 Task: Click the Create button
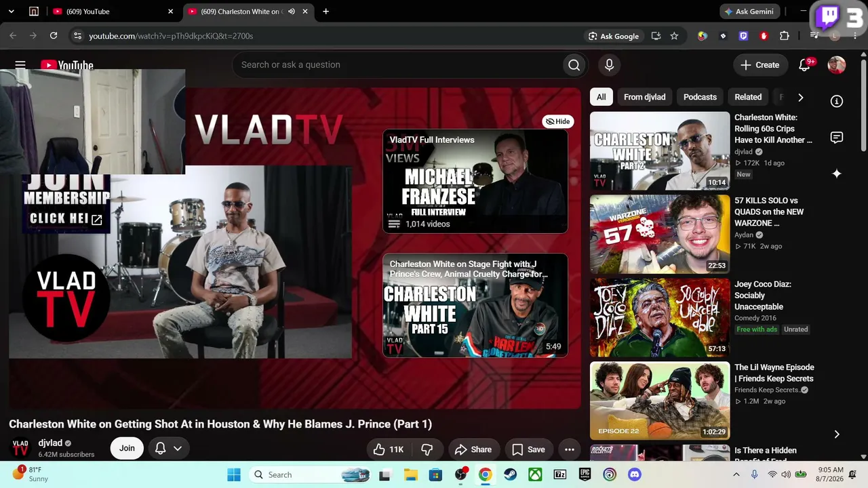760,65
